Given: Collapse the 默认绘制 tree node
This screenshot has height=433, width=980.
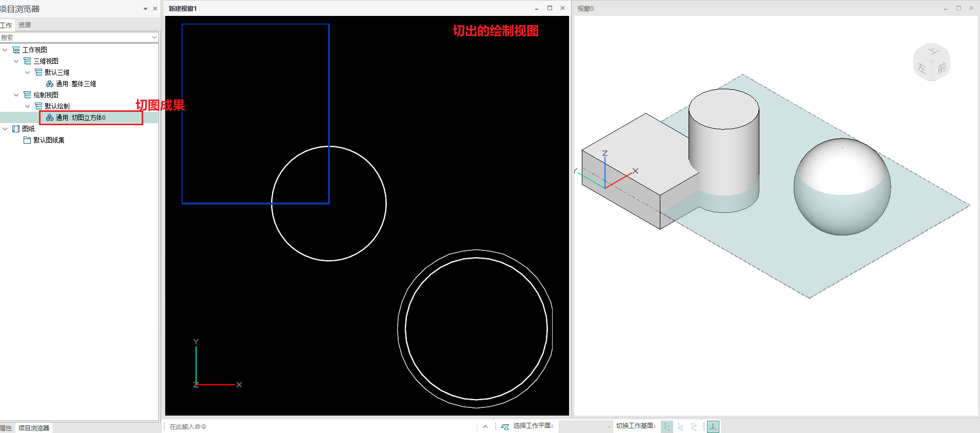Looking at the screenshot, I should [28, 106].
